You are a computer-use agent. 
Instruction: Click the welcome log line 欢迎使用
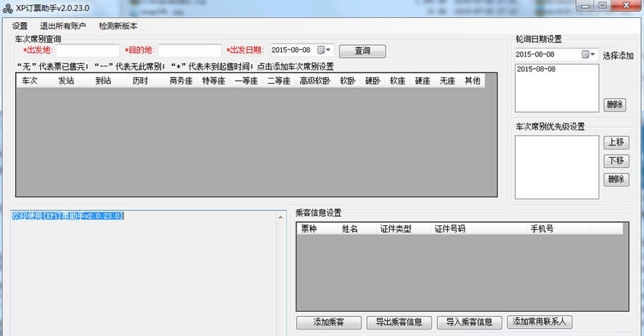click(x=68, y=216)
